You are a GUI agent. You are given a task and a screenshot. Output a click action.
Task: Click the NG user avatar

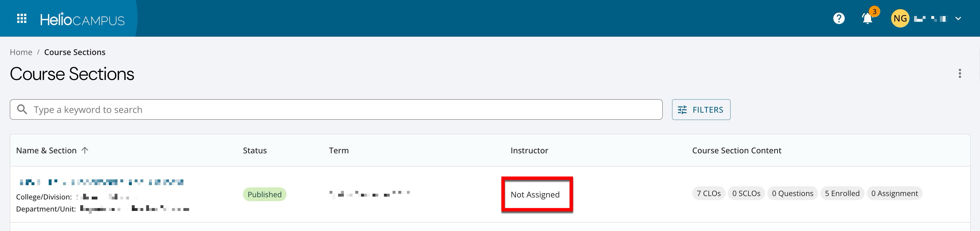[900, 19]
